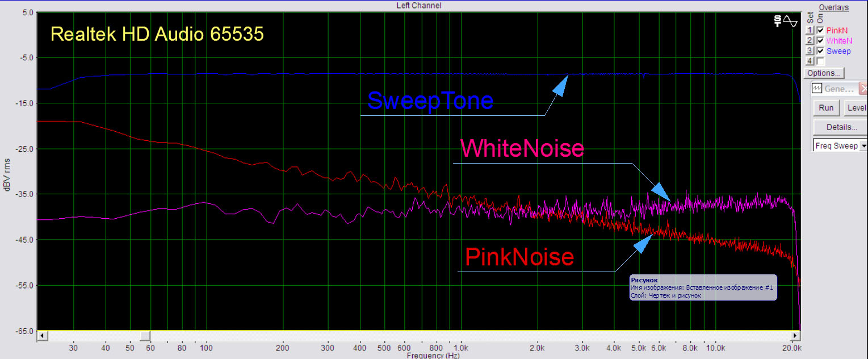This screenshot has width=868, height=359.
Task: Click the Generator panel waveform icon
Action: click(x=816, y=89)
